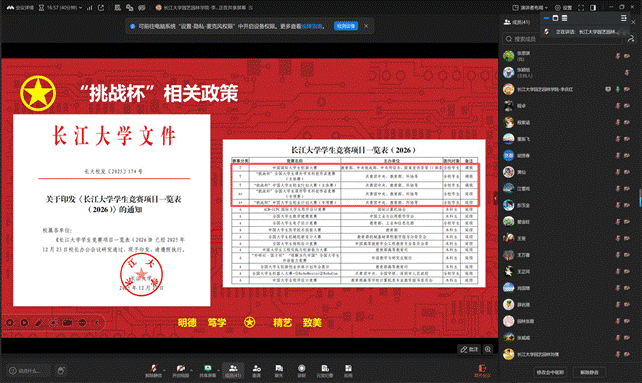Click the zoom magnifier icon beside Annotate

(x=488, y=349)
